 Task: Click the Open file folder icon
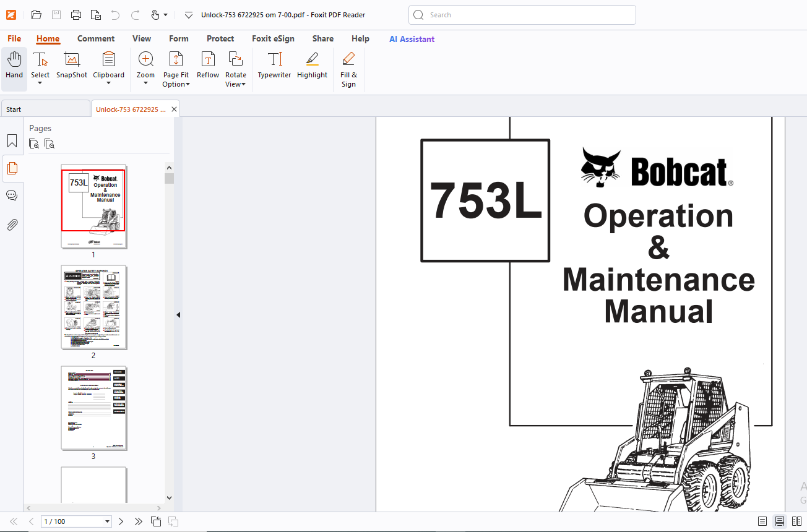[36, 15]
